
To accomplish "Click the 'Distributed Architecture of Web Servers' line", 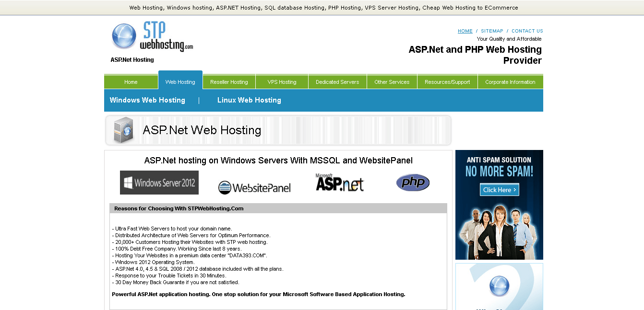I will (191, 235).
